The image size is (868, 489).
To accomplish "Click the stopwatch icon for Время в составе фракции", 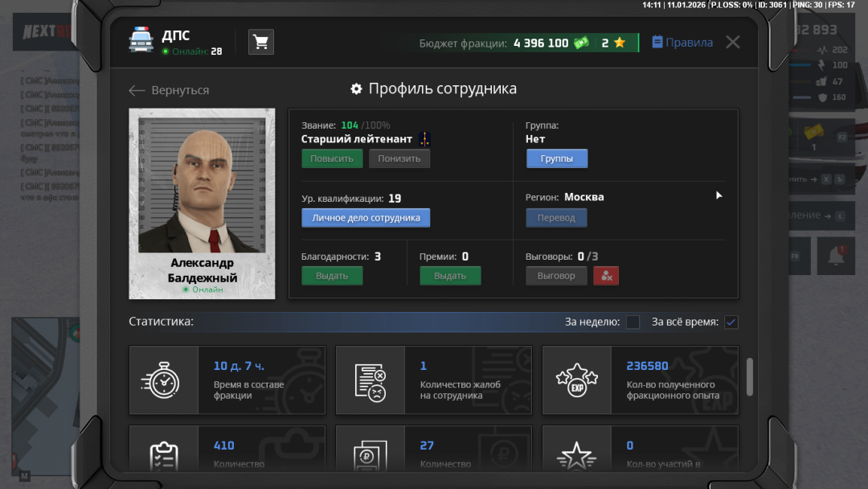I will coord(163,380).
